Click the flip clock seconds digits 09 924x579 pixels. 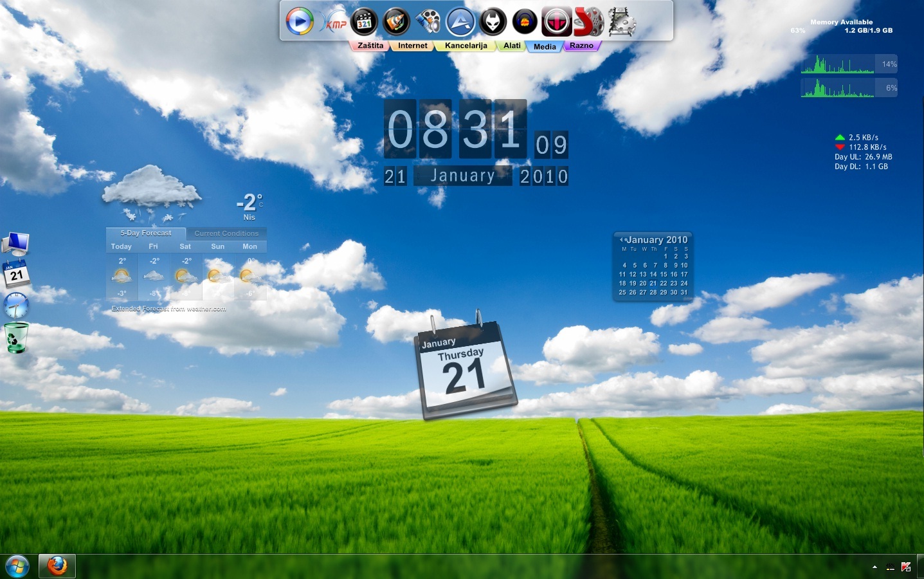tap(552, 145)
